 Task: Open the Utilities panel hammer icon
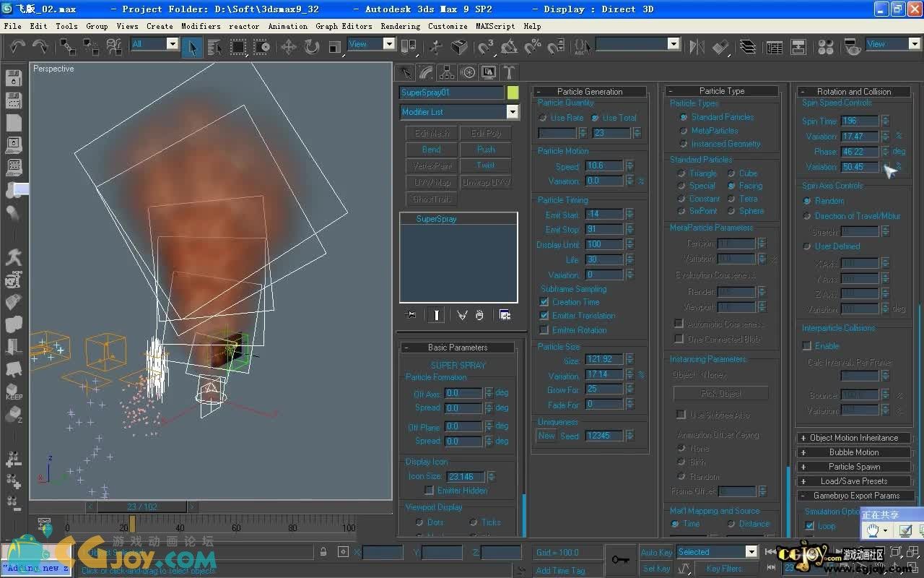tap(509, 72)
